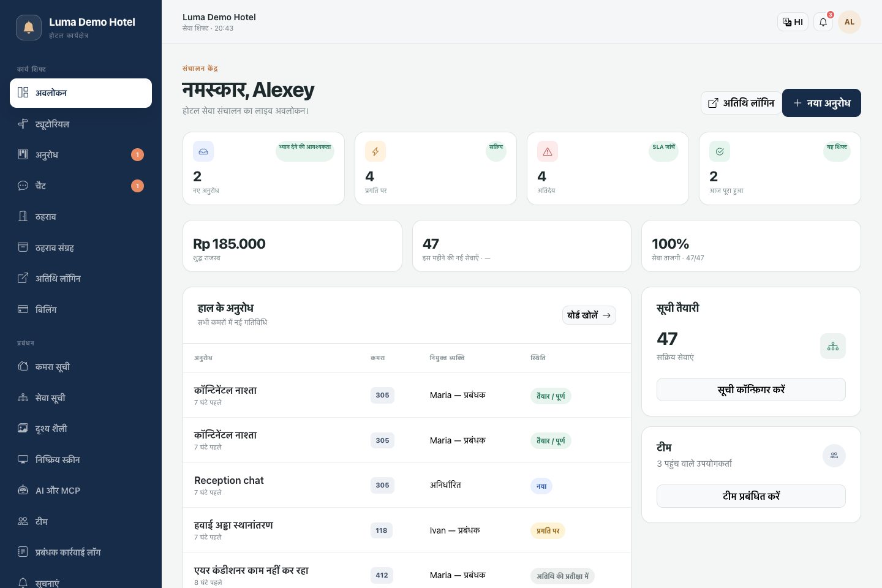This screenshot has height=588, width=882.
Task: Click the बोर्ड खोलें button
Action: 589,315
